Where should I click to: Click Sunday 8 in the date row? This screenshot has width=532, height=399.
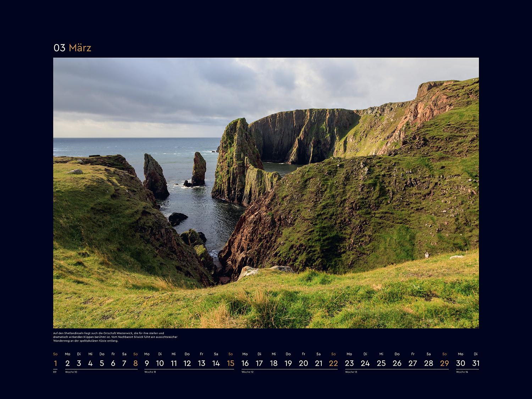(x=135, y=363)
